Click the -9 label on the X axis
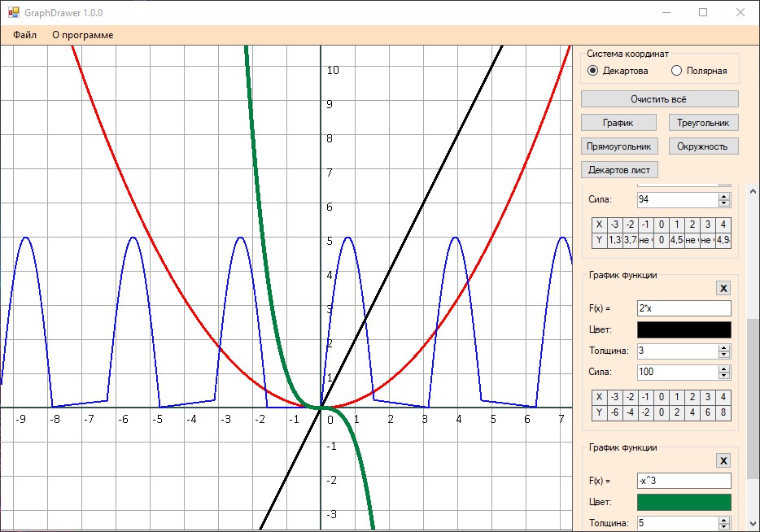This screenshot has height=532, width=760. pos(20,419)
